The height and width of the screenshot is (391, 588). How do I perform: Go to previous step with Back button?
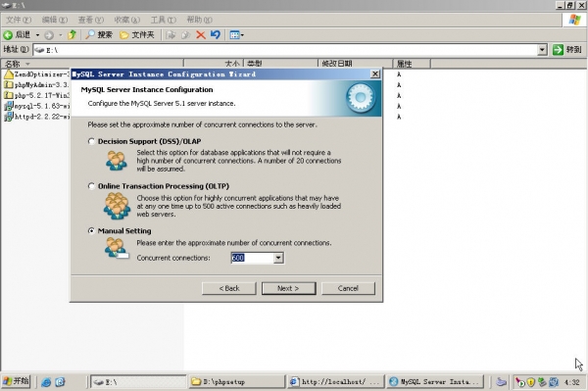click(229, 288)
